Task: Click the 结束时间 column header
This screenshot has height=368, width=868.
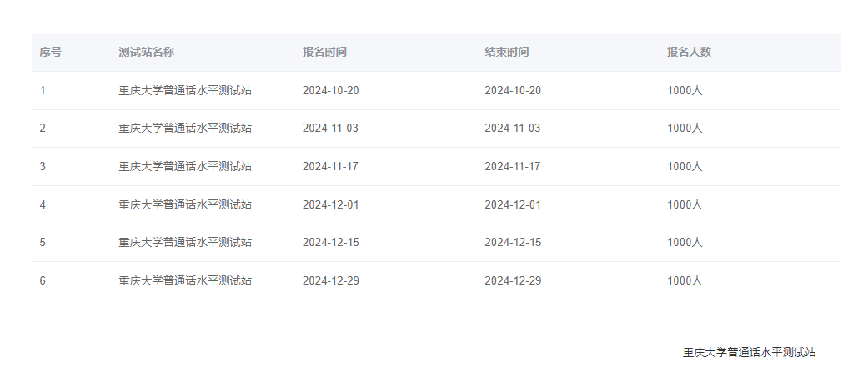Action: click(x=506, y=52)
